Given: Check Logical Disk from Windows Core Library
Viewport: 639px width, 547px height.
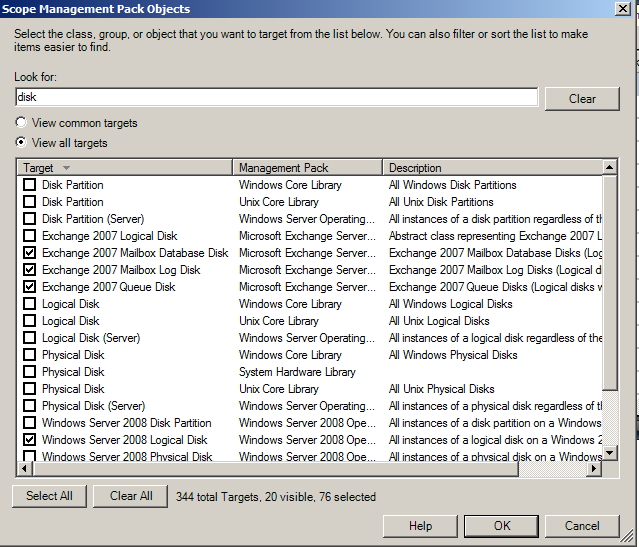Looking at the screenshot, I should pos(29,304).
